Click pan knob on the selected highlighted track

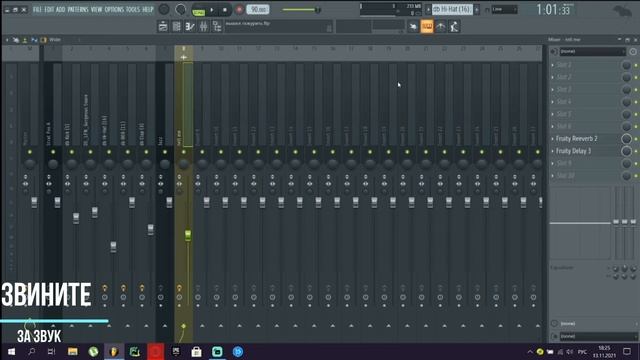pos(184,164)
